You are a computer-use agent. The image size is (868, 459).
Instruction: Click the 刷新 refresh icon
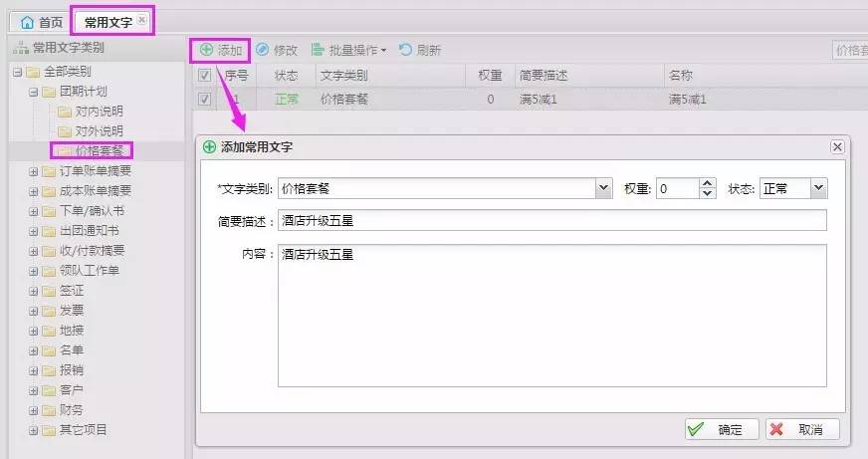tap(406, 50)
